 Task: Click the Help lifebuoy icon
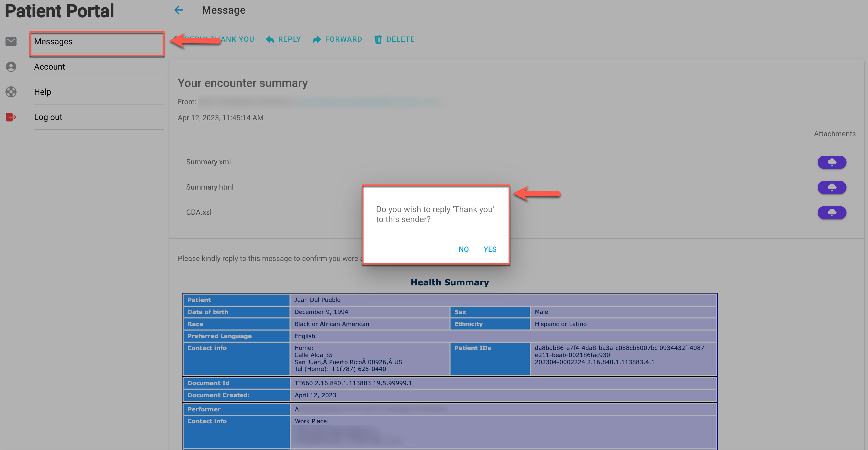tap(11, 92)
